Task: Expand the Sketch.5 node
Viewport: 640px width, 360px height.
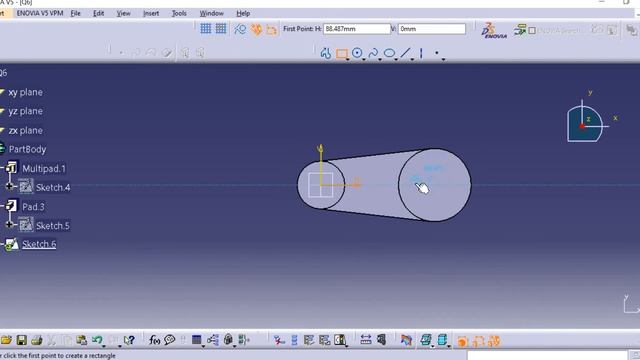Action: (9, 224)
